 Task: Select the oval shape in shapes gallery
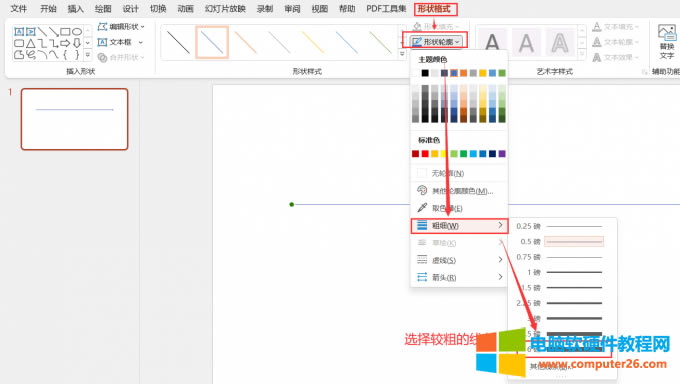[x=77, y=32]
